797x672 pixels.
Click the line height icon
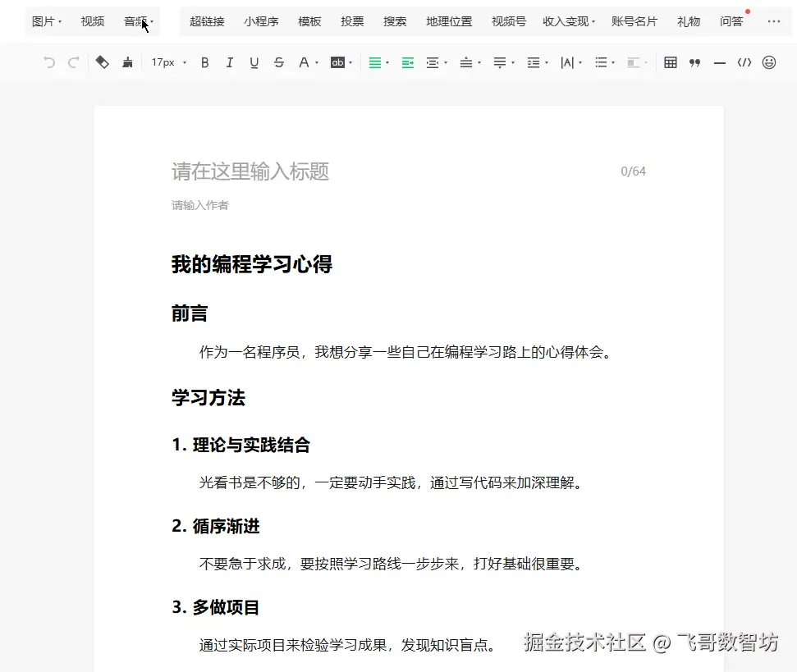coord(534,62)
